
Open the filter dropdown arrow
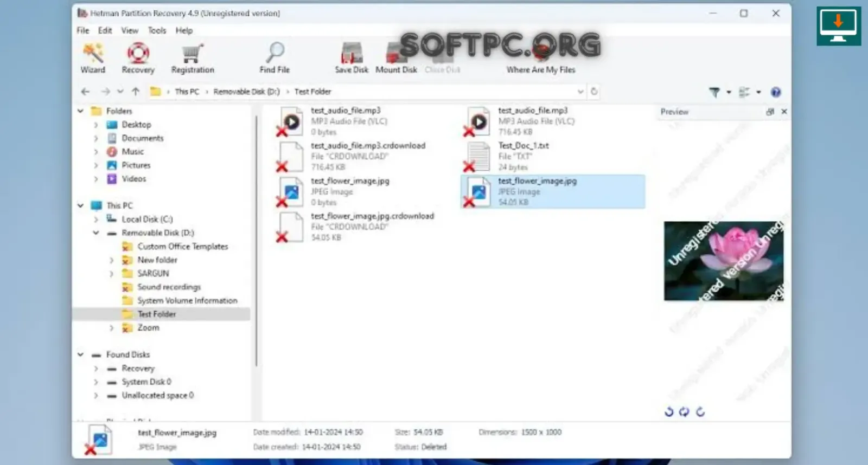tap(729, 92)
